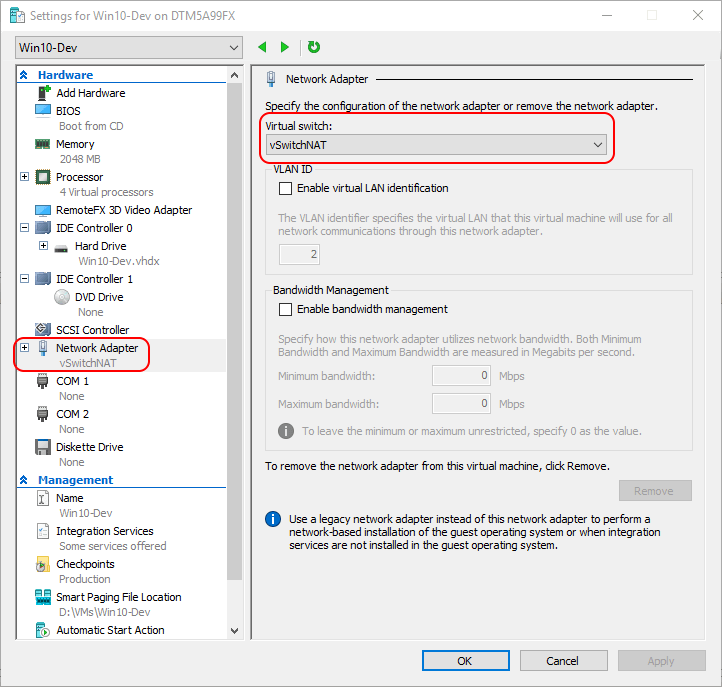Image resolution: width=722 pixels, height=687 pixels.
Task: Select Checkpoints label in tree
Action: 85,564
